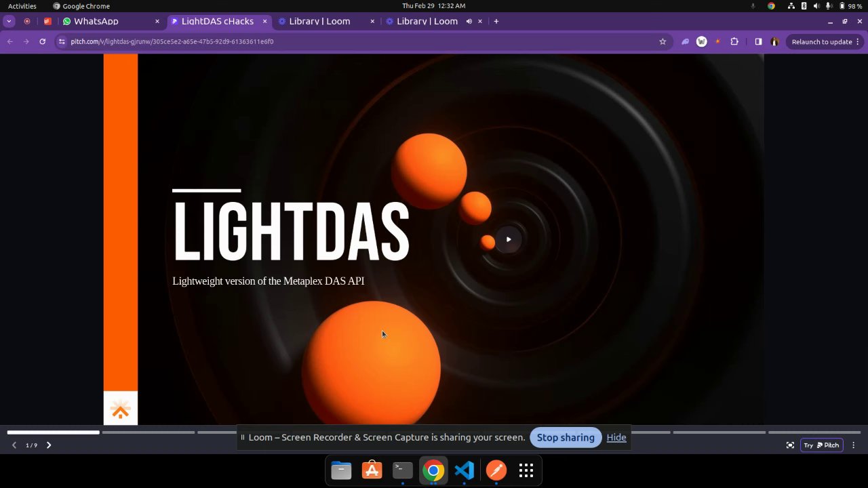Reload the pitch.com page

(x=42, y=41)
